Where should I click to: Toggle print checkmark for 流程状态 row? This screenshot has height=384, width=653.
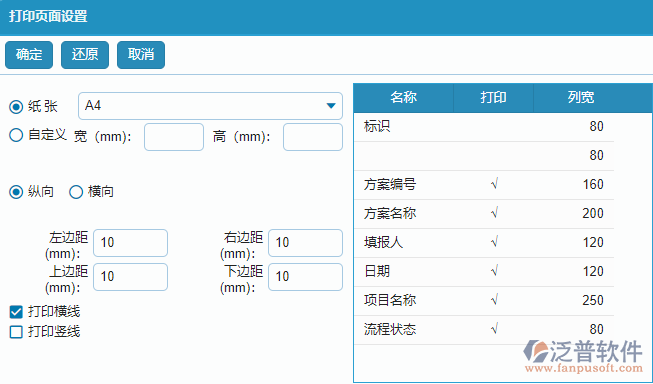pos(494,329)
